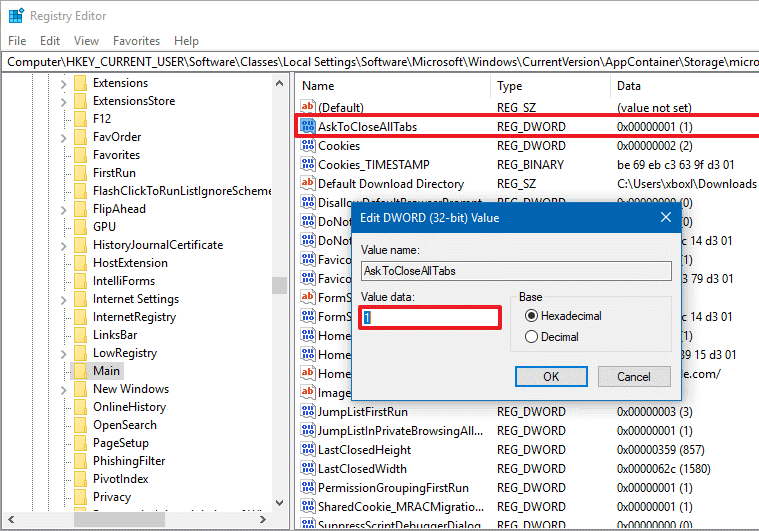Click the tree vertical scrollbar thumb
Viewport: 759px width, 531px height.
coord(279,285)
